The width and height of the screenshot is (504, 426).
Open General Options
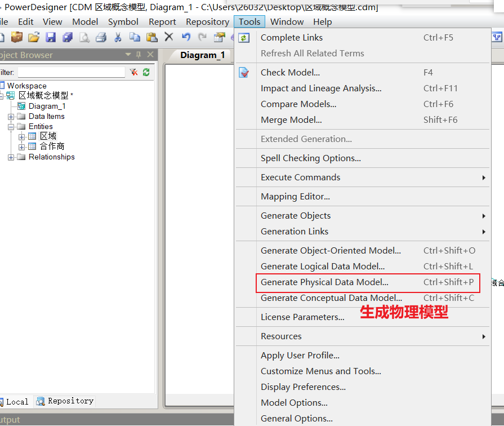point(363,418)
